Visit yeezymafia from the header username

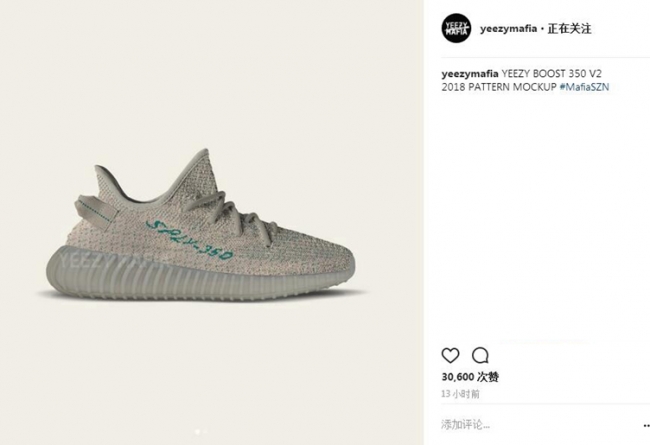click(x=508, y=29)
